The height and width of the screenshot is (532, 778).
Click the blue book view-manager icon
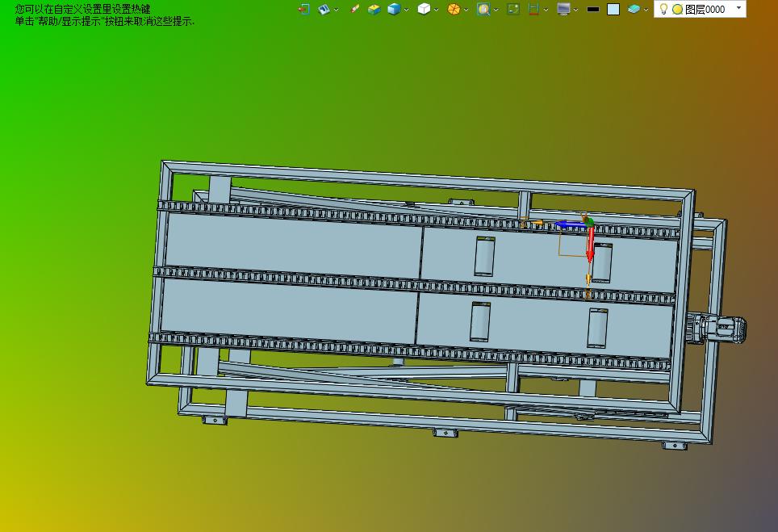324,9
